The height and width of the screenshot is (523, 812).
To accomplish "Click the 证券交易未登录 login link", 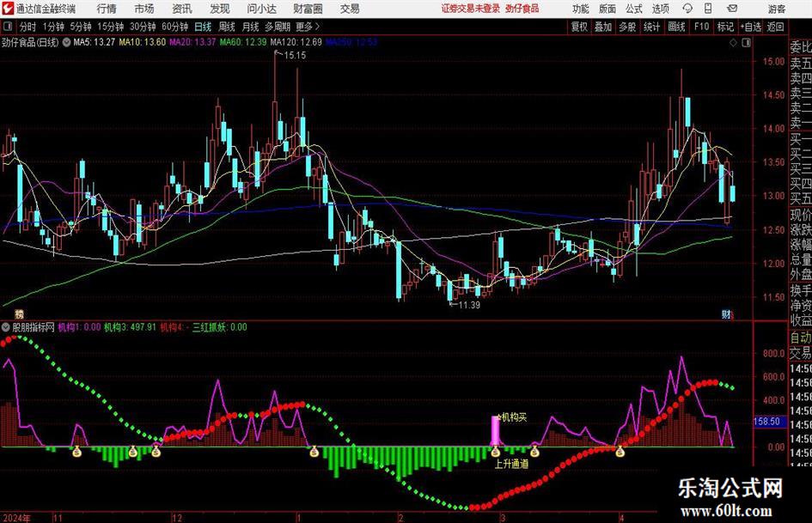I will click(x=471, y=9).
